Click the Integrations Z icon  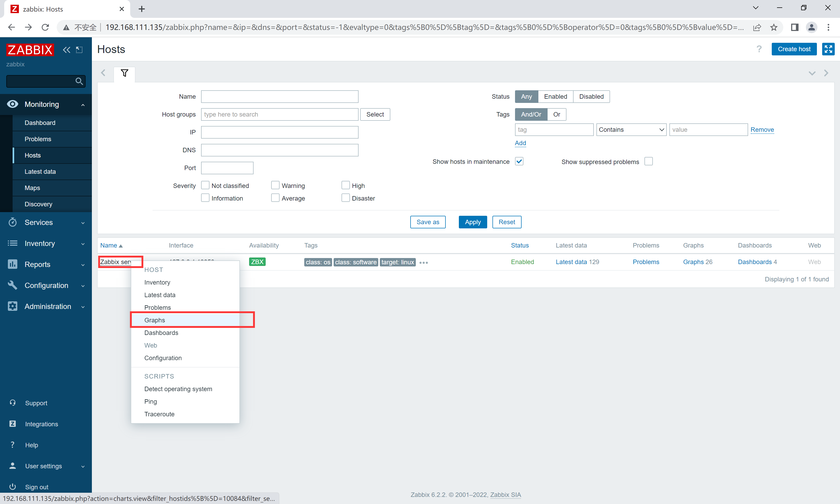[13, 423]
